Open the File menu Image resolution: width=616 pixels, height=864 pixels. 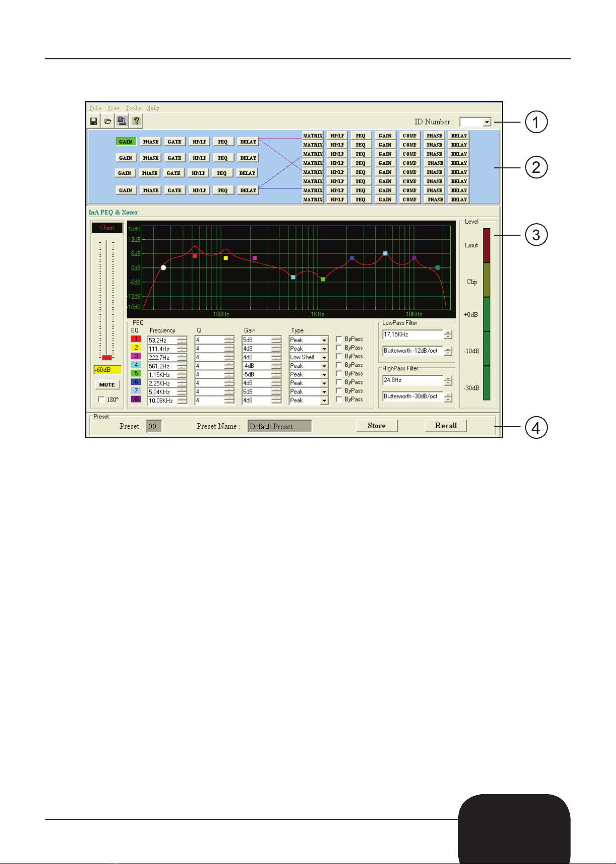coord(95,108)
